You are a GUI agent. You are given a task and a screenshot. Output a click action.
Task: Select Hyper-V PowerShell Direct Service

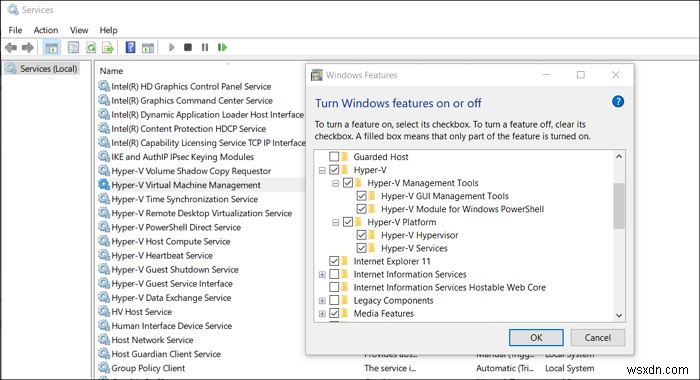coord(176,227)
